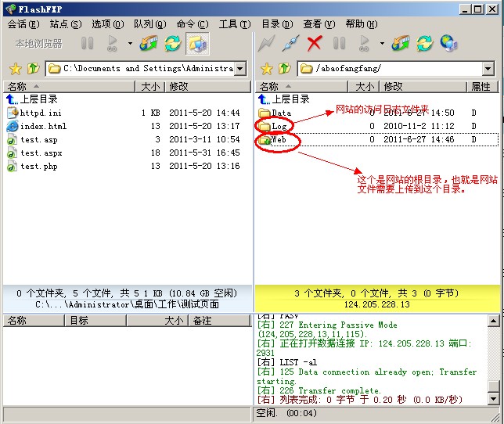
Task: Select the Web folder in remote pane
Action: click(278, 140)
